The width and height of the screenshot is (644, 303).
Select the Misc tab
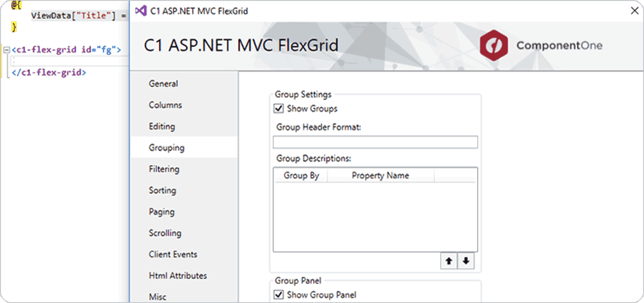click(x=184, y=296)
